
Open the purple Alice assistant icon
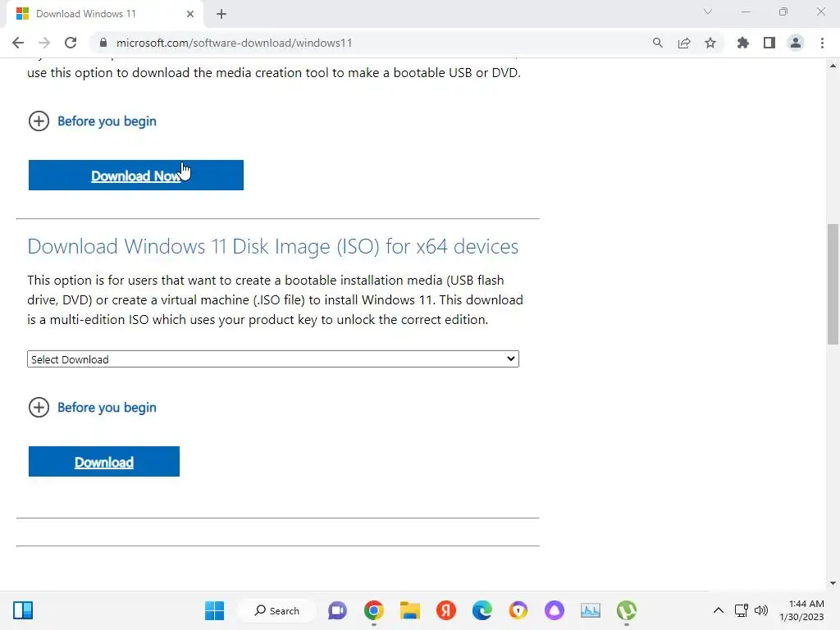coord(555,610)
